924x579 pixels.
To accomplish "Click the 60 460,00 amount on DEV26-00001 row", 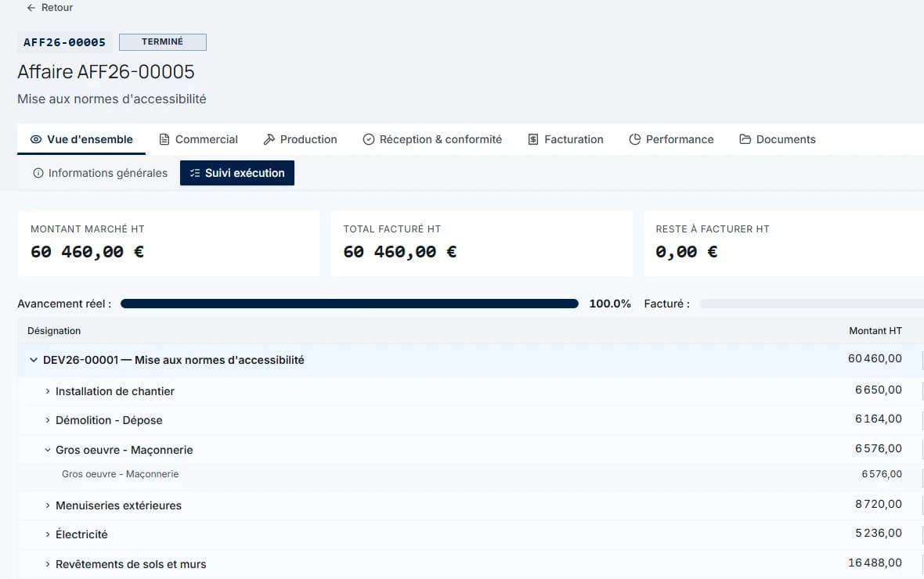I will tap(875, 358).
